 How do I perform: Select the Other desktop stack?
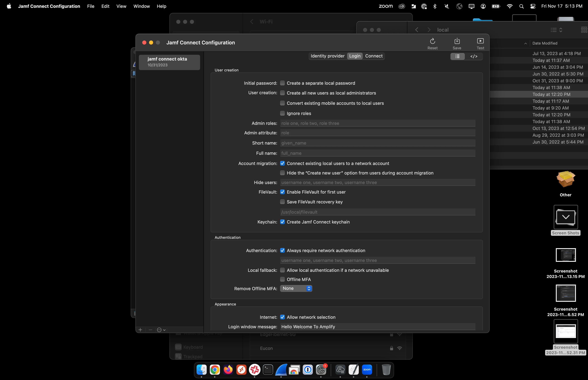(x=565, y=184)
